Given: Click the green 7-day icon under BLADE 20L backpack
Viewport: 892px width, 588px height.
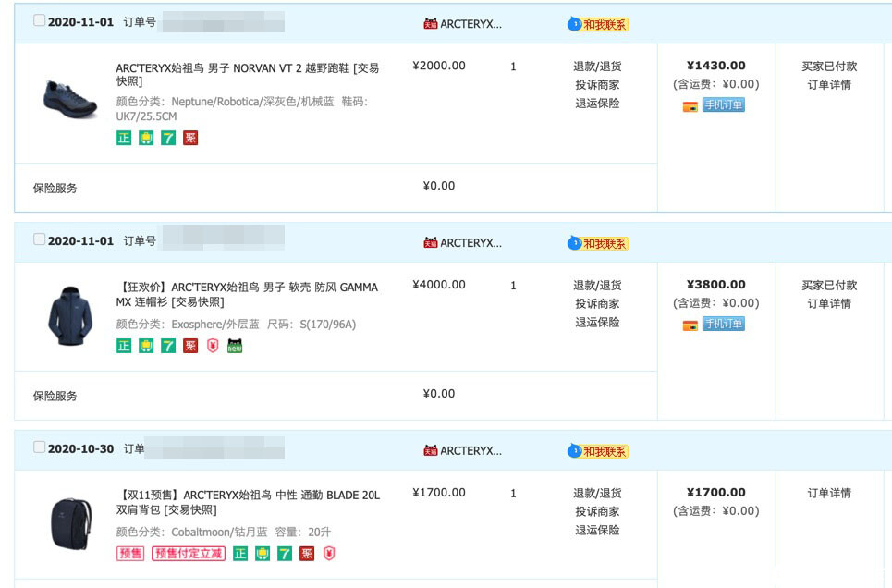Looking at the screenshot, I should click(285, 553).
